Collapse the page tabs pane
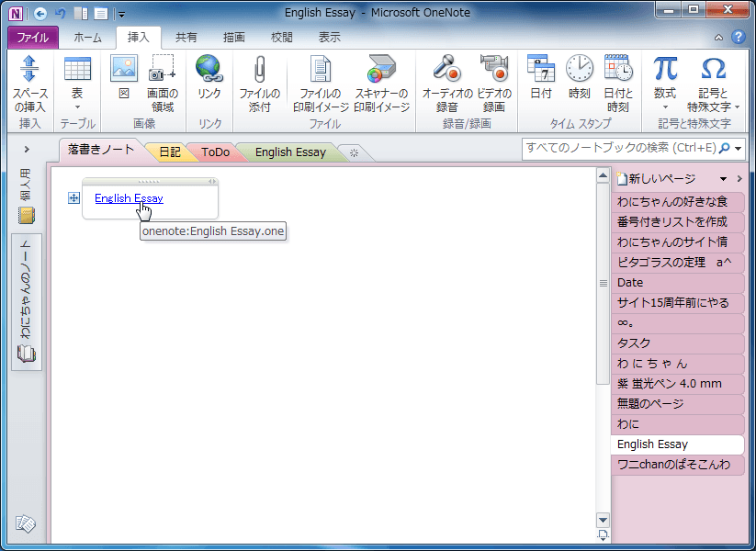Viewport: 756px width, 551px height. tap(739, 179)
